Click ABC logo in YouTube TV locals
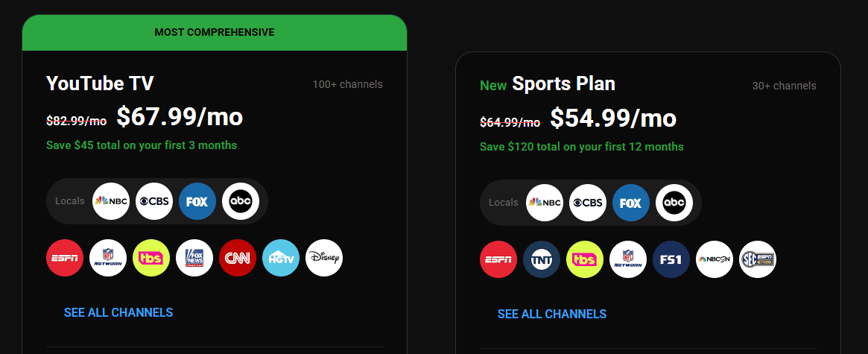This screenshot has height=354, width=868. (240, 201)
